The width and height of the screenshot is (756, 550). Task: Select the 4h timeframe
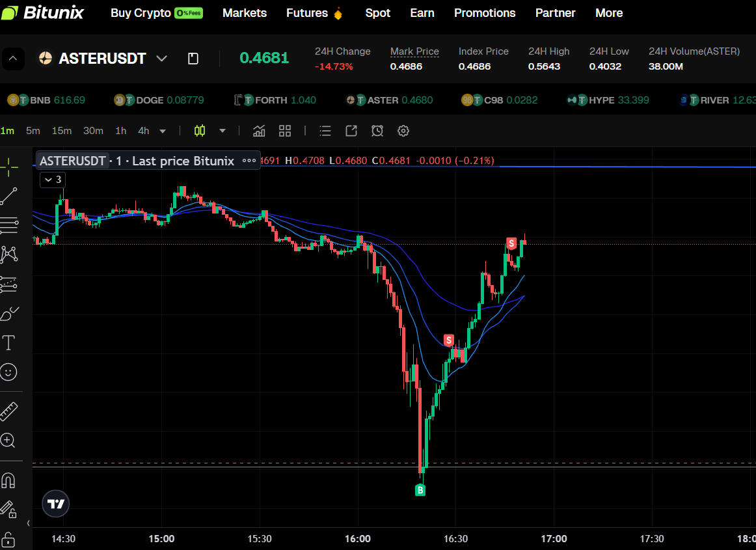pos(144,131)
